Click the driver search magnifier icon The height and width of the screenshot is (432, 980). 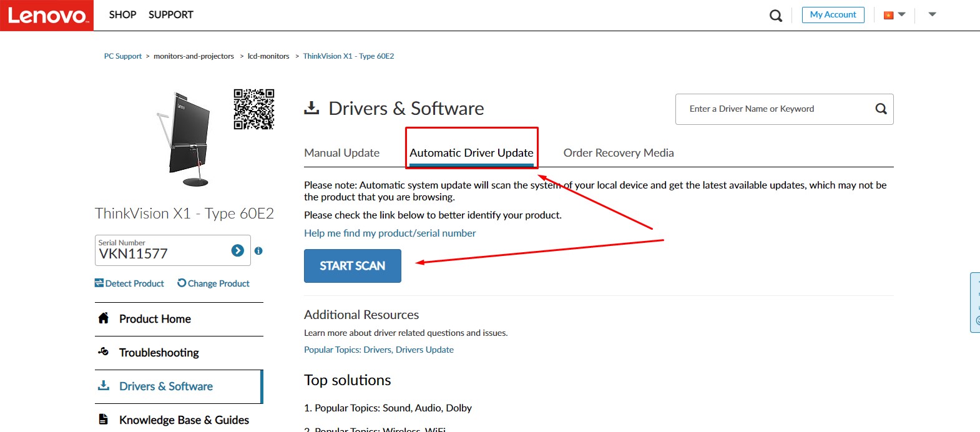pyautogui.click(x=881, y=109)
